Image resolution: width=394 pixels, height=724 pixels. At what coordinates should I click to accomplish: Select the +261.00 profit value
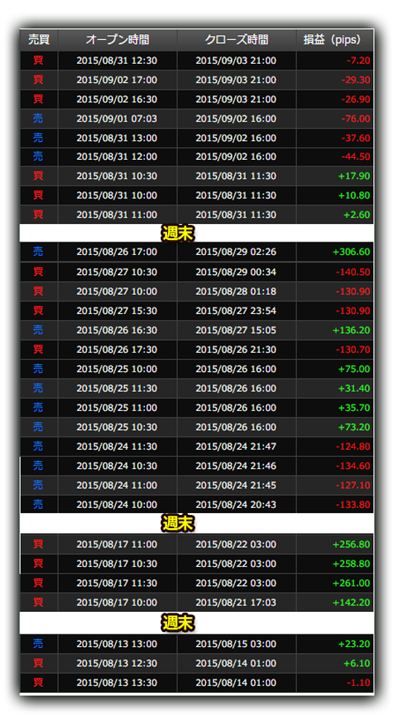coord(351,583)
